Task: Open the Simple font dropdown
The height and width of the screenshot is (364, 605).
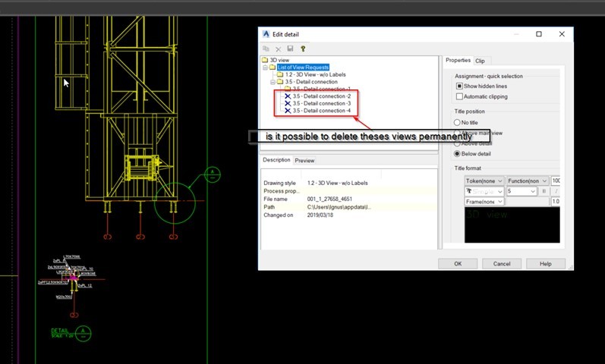Action: click(x=484, y=191)
